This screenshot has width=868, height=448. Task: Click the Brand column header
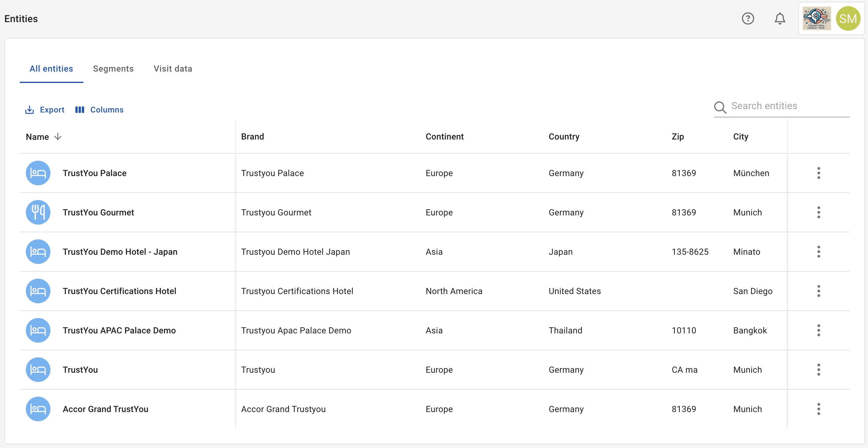pyautogui.click(x=253, y=137)
